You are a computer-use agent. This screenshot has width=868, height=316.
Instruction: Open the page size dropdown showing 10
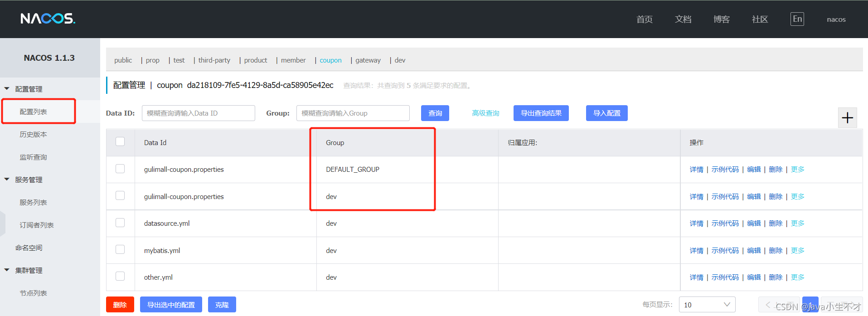[x=707, y=305]
